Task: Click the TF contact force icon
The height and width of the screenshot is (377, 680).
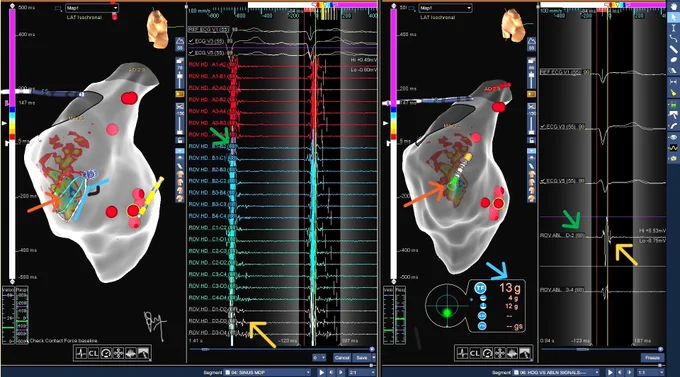Action: pos(480,288)
